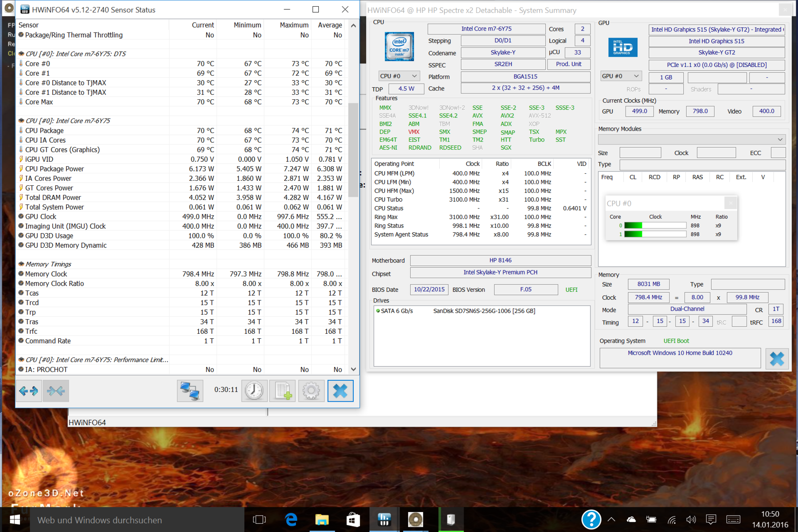Click the Maximum column header
798x532 pixels.
294,25
